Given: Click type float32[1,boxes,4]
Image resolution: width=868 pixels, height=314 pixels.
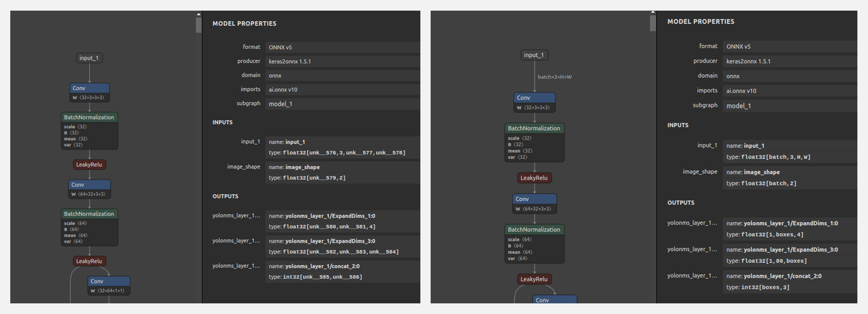Looking at the screenshot, I should point(790,235).
